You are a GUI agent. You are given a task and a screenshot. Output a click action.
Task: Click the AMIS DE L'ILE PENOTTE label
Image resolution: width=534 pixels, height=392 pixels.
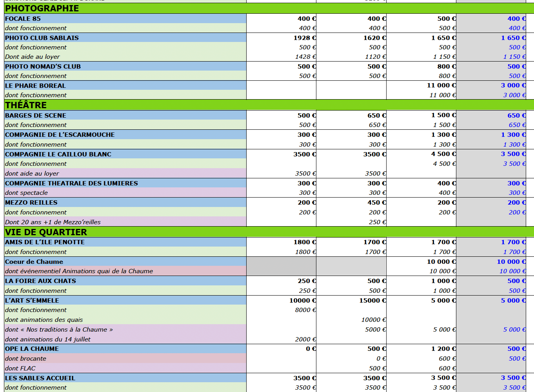click(45, 242)
